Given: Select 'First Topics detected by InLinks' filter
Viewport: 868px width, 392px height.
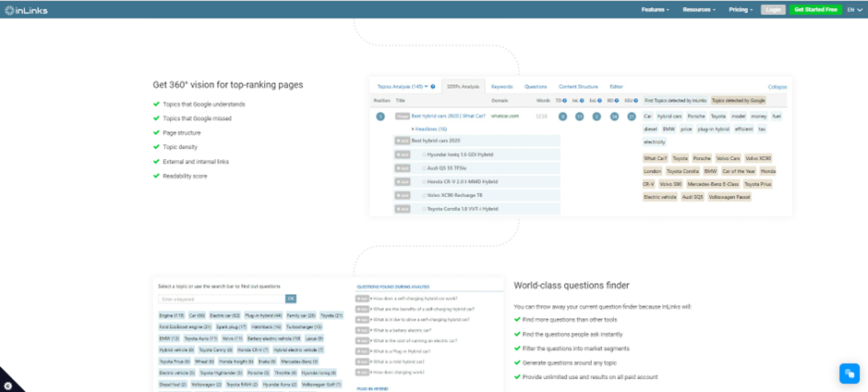Looking at the screenshot, I should coord(676,101).
